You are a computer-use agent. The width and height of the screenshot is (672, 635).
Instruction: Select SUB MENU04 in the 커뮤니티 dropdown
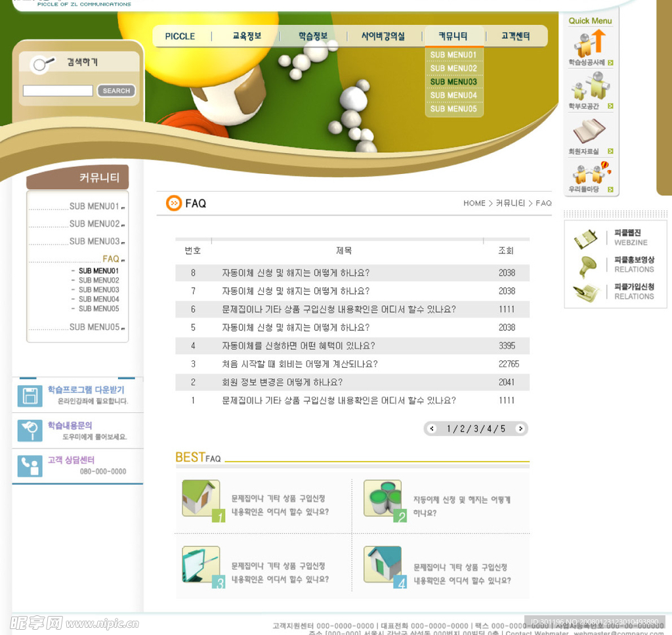click(453, 95)
